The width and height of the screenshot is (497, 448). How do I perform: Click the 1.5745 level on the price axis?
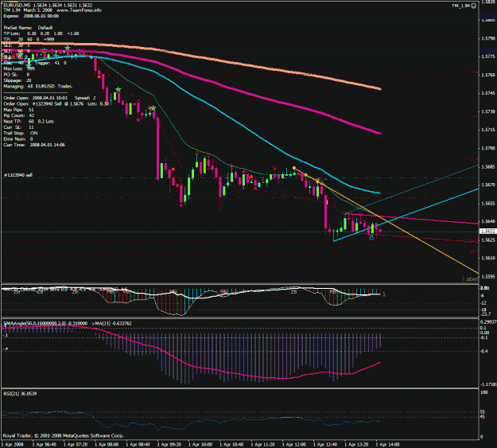pos(488,93)
